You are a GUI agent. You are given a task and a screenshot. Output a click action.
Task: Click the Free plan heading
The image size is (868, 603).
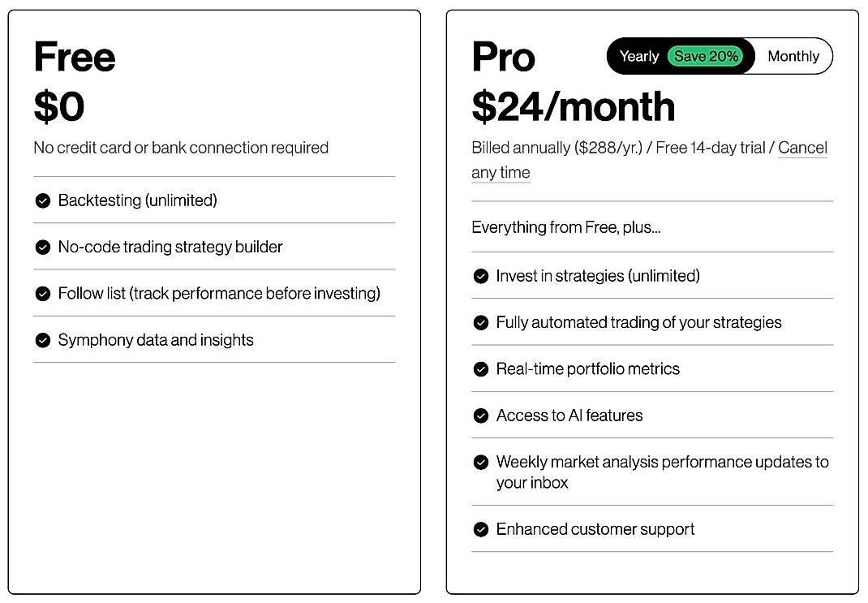74,56
